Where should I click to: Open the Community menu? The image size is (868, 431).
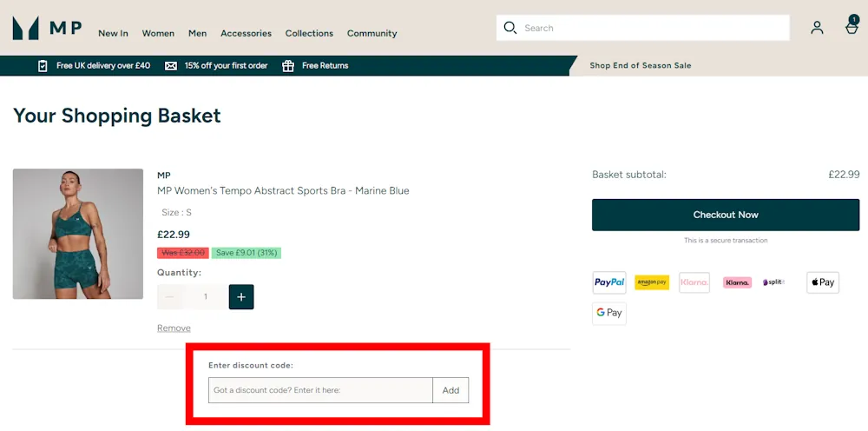click(372, 33)
